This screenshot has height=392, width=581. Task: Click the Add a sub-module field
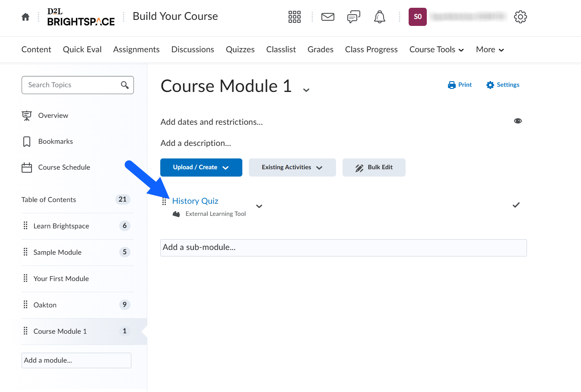(343, 248)
